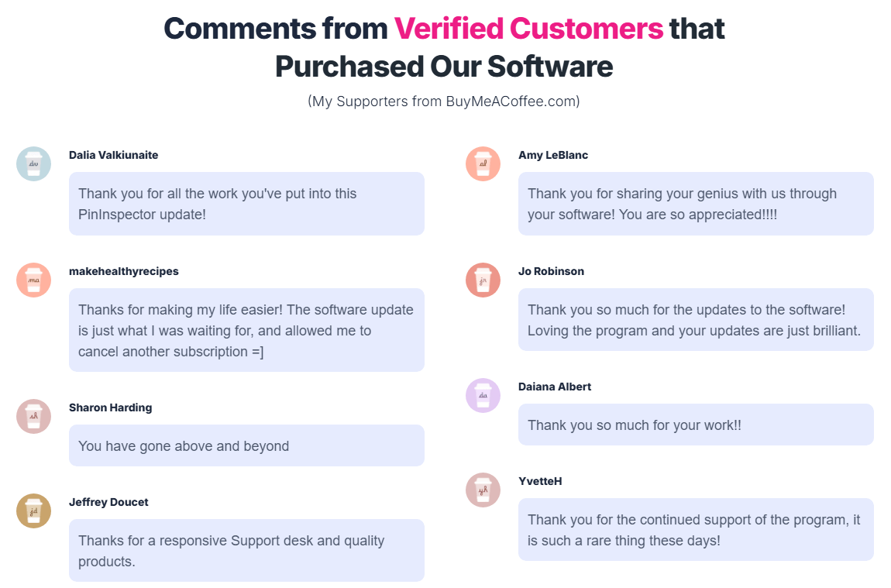Screen dimensions: 891x588
Task: Click the BuyMeACoffee.com supporters subtitle
Action: click(x=444, y=101)
